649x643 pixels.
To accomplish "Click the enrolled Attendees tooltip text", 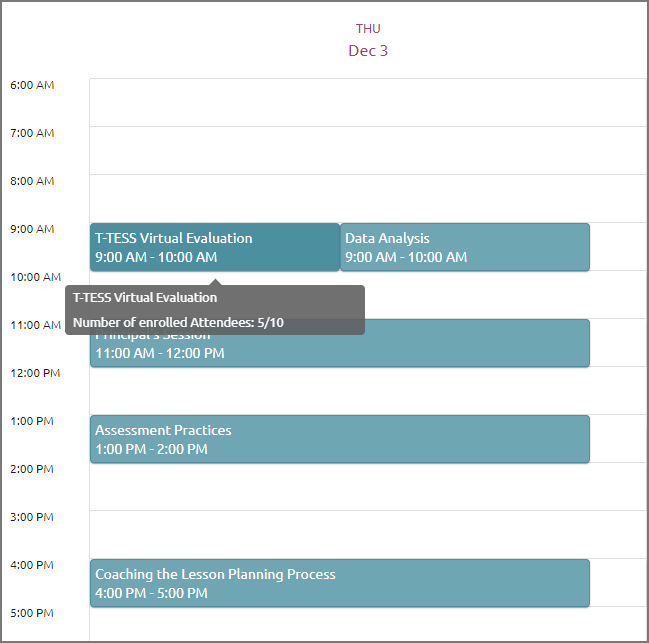I will tap(178, 322).
